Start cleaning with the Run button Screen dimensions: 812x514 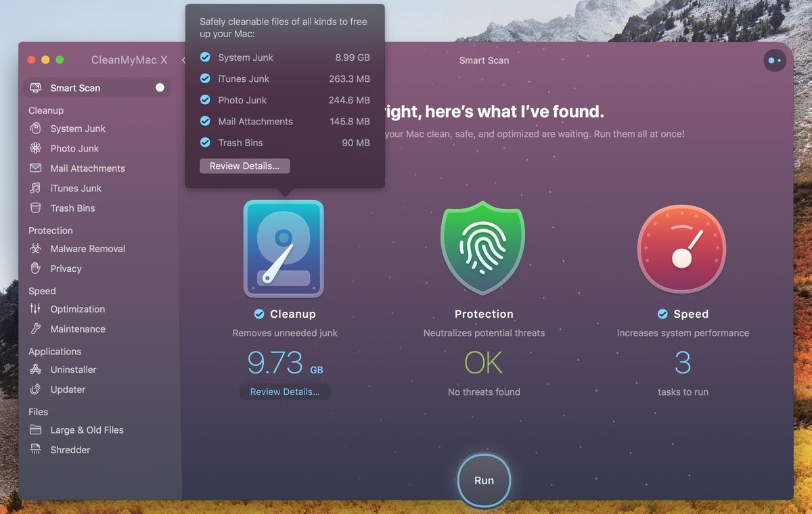[x=484, y=480]
